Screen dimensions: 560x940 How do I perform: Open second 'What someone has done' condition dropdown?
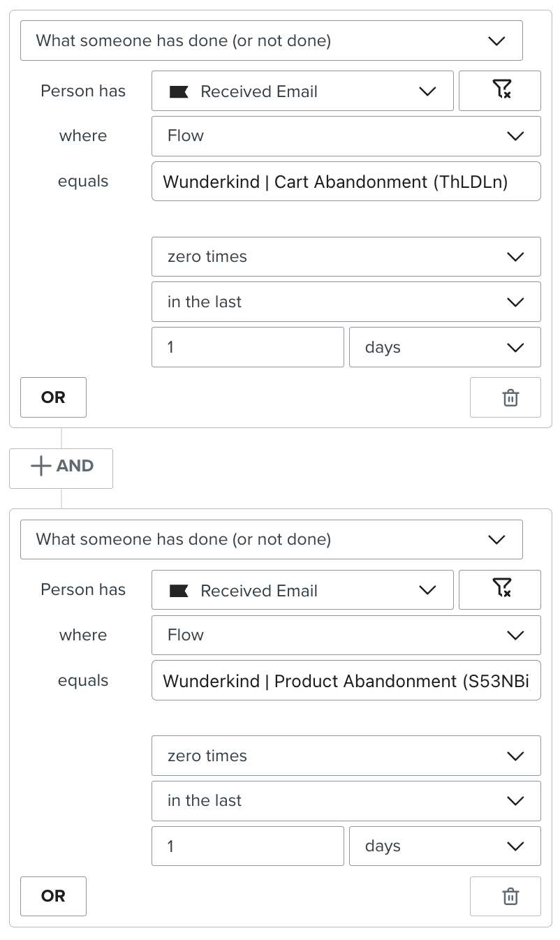(271, 539)
